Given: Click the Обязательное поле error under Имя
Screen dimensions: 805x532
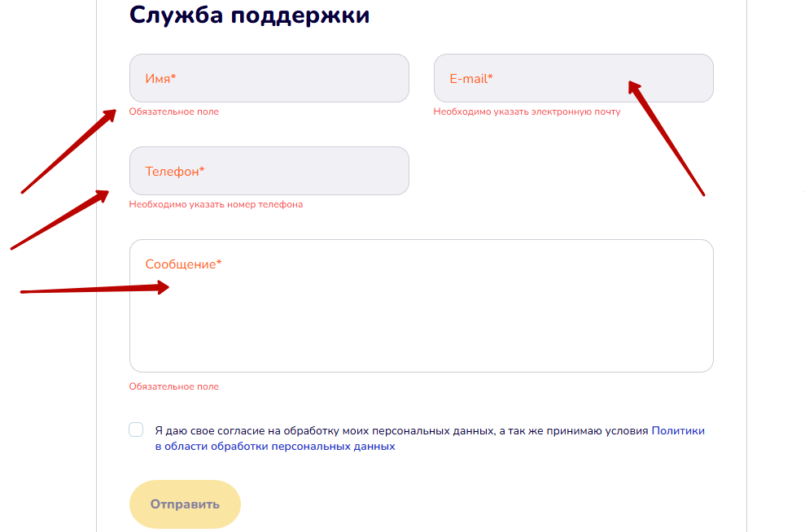Looking at the screenshot, I should coord(173,111).
